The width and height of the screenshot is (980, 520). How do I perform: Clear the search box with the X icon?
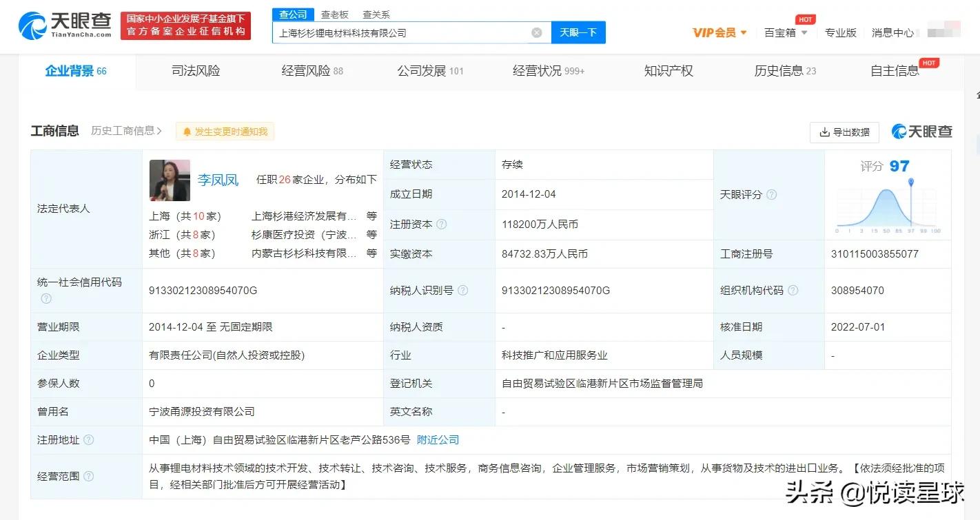click(537, 32)
